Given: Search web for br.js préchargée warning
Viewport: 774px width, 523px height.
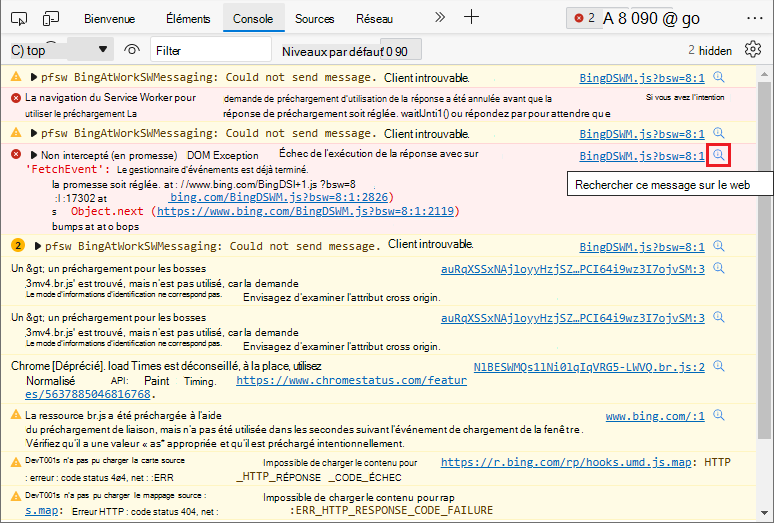Looking at the screenshot, I should point(719,415).
